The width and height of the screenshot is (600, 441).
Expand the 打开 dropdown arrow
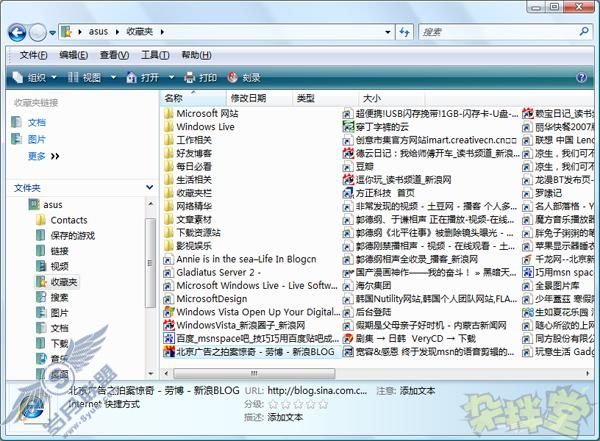coord(171,78)
